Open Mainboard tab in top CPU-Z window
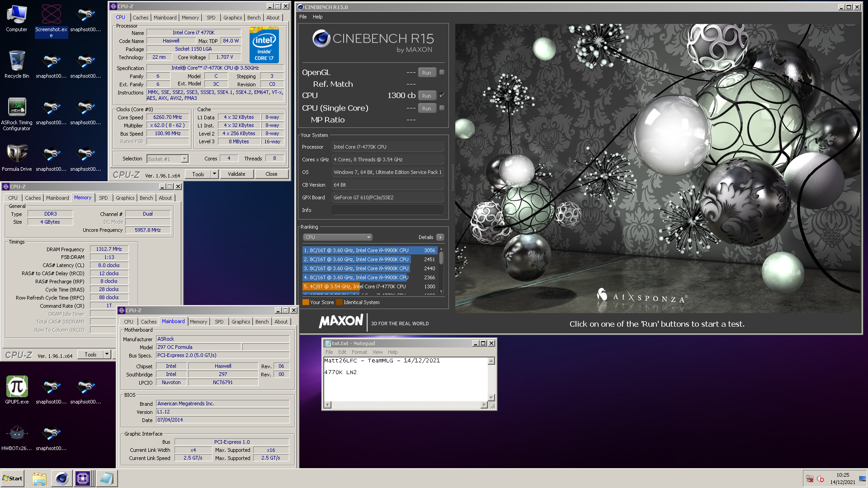Screen dimensions: 868x488 tap(165, 18)
